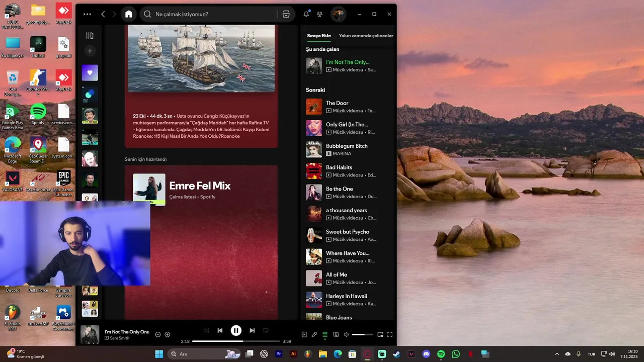Mute the Spotify volume
This screenshot has height=362, width=644.
coord(346,334)
